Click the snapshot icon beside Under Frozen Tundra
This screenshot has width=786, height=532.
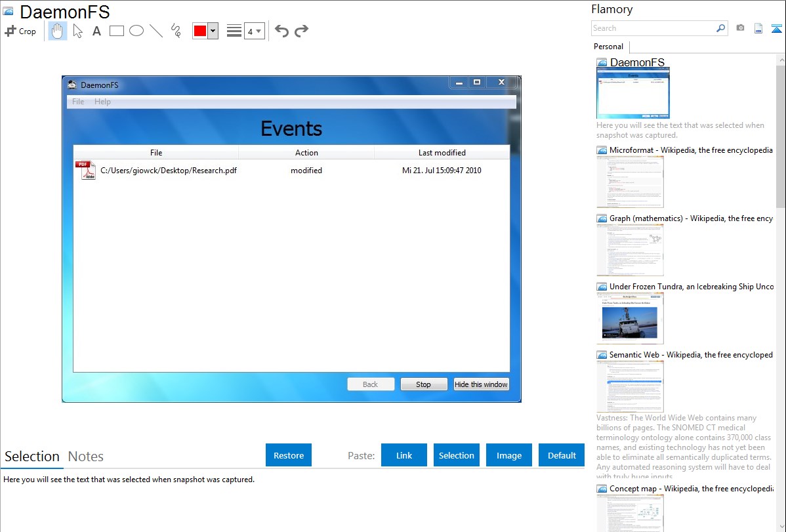pyautogui.click(x=602, y=286)
